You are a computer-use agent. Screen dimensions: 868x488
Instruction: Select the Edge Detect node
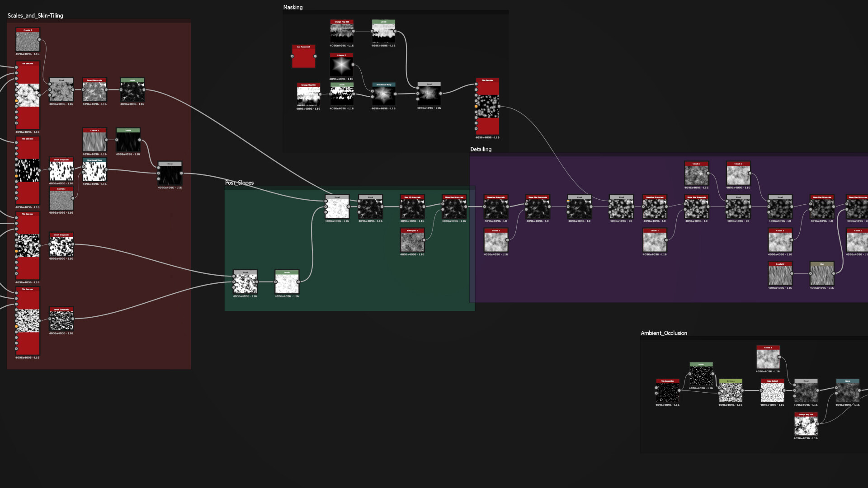click(x=772, y=392)
